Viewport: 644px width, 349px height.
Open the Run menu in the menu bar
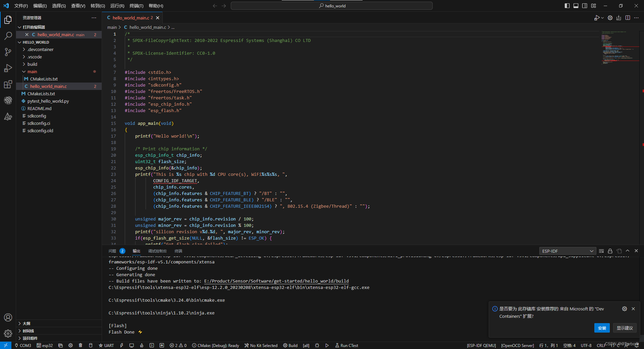117,6
